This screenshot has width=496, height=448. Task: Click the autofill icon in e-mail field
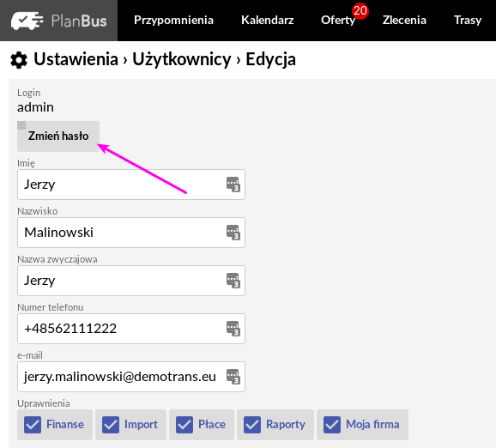[x=233, y=377]
